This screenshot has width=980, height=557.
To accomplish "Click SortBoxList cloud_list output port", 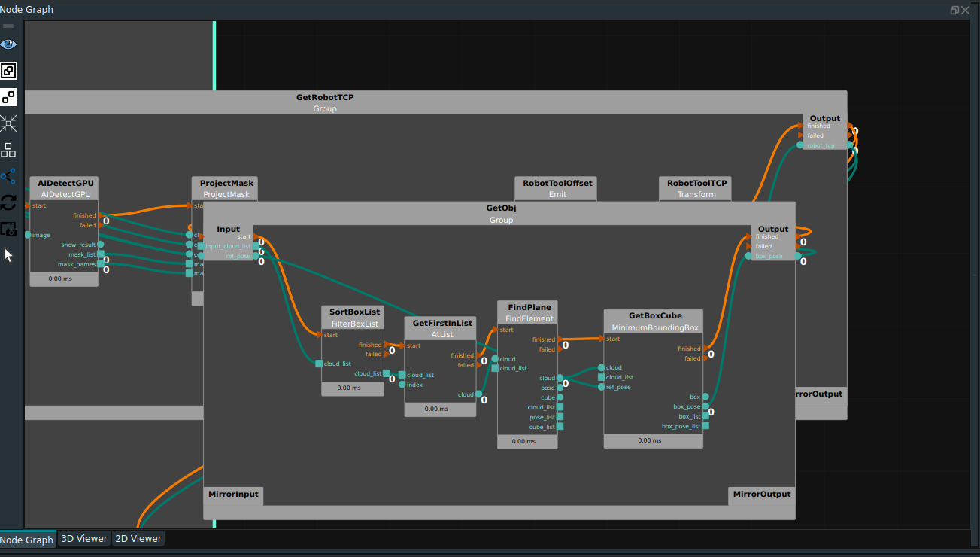I will coord(387,373).
